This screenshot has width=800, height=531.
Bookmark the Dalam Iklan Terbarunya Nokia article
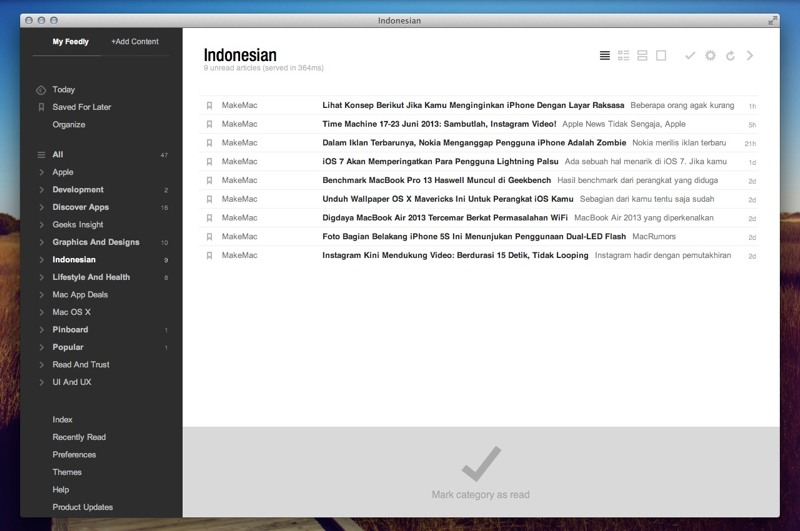click(x=209, y=143)
